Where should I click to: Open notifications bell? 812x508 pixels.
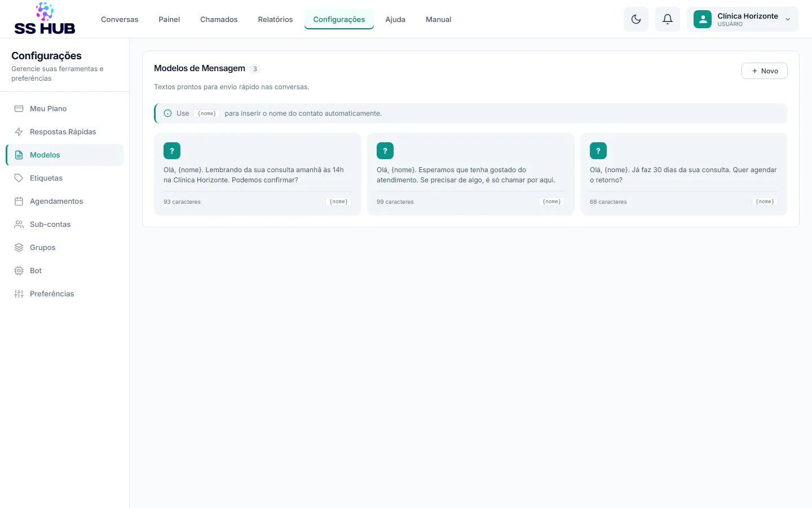pos(668,19)
